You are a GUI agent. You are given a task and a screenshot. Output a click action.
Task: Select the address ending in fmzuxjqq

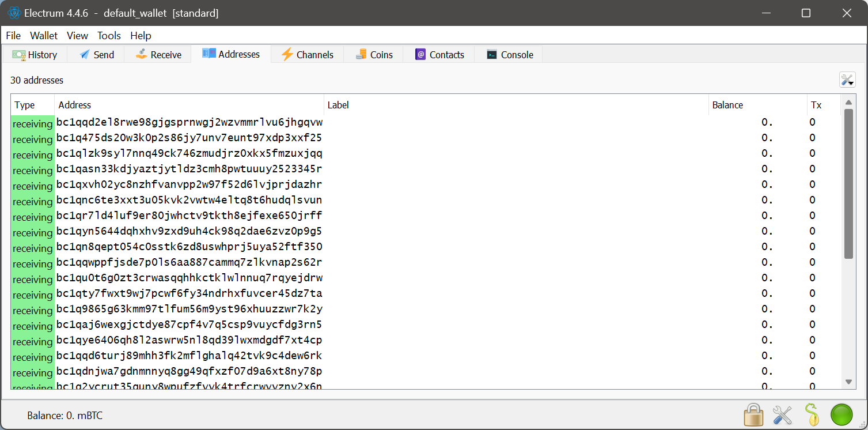[x=189, y=153]
